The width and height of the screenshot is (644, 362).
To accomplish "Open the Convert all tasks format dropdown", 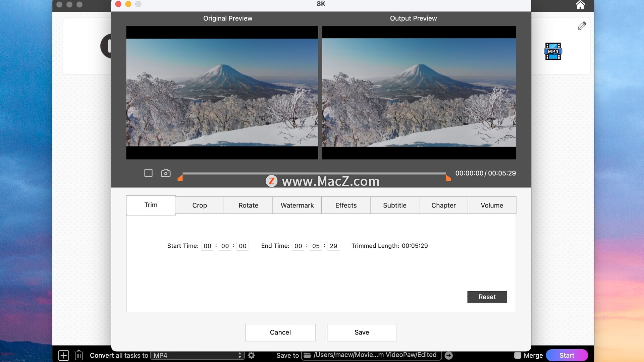I will coord(197,355).
